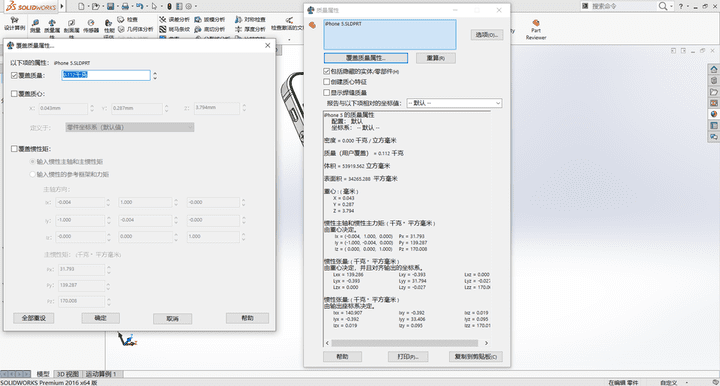
Task: Open the Design Library task pane tab
Action: coord(714,80)
